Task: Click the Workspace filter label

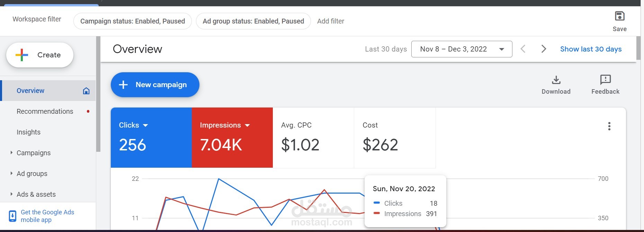Action: click(37, 19)
